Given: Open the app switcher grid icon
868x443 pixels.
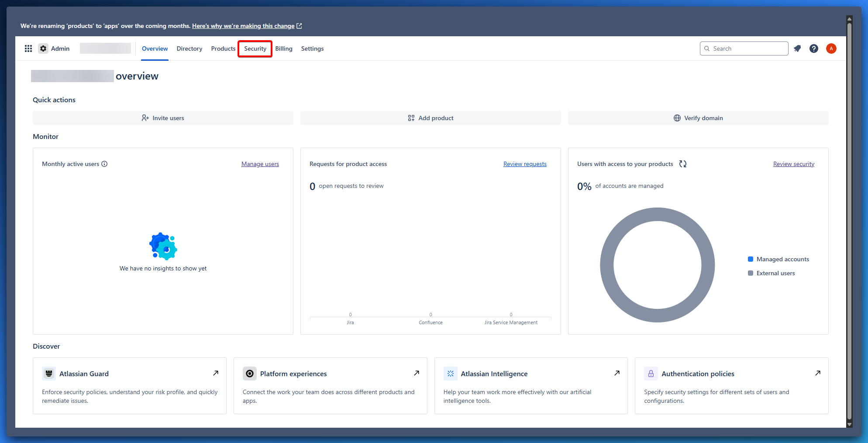Looking at the screenshot, I should [28, 48].
